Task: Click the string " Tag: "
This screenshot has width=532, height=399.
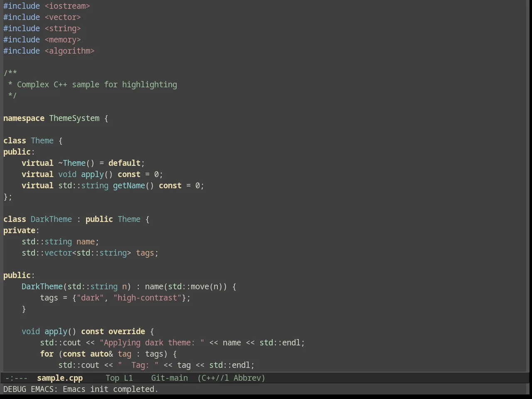Action: click(x=138, y=365)
